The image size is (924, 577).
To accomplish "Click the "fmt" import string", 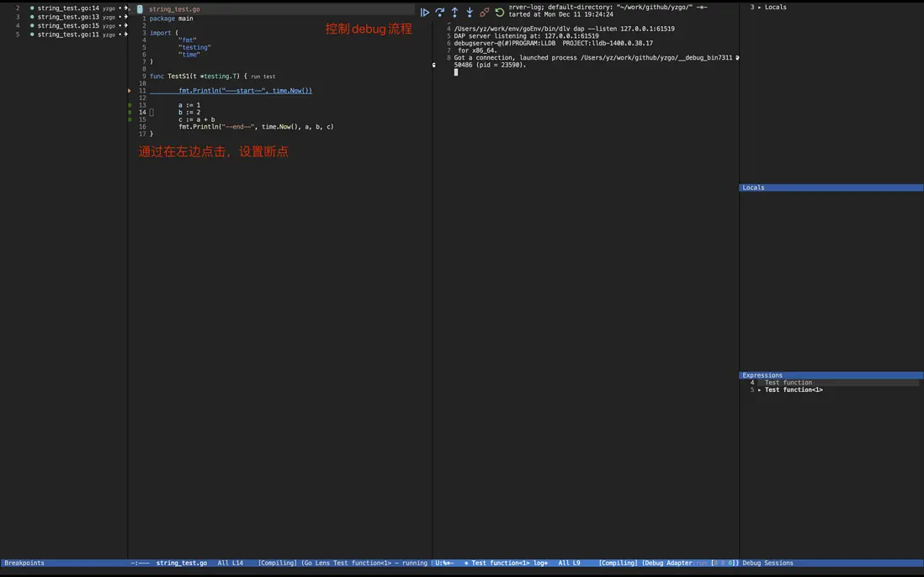I will pos(188,40).
